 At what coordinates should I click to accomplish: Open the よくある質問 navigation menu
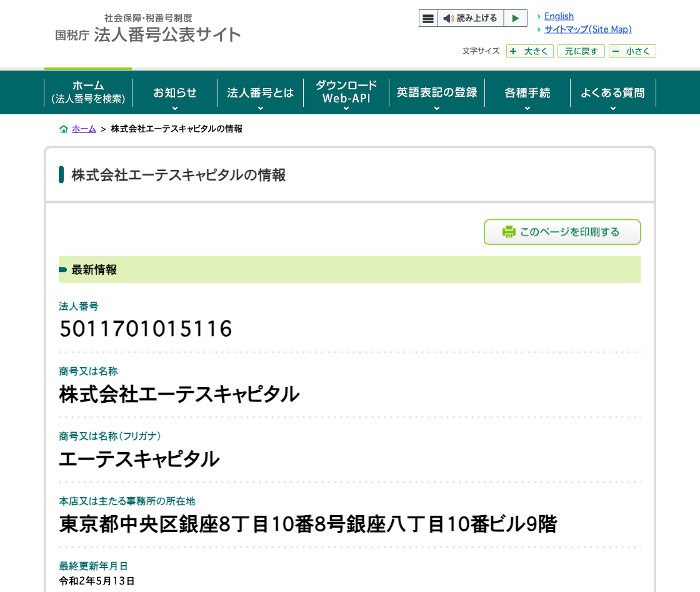613,92
